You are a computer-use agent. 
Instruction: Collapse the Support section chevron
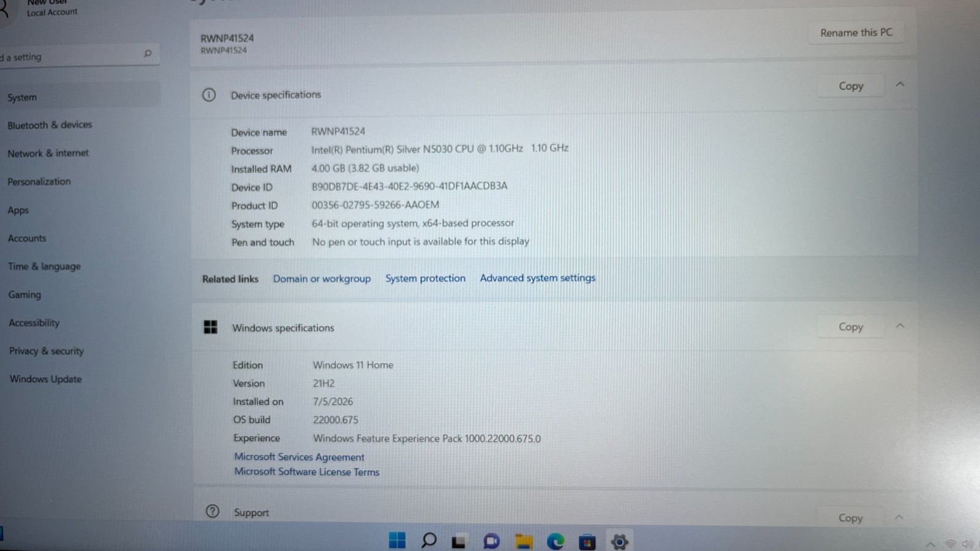click(899, 517)
